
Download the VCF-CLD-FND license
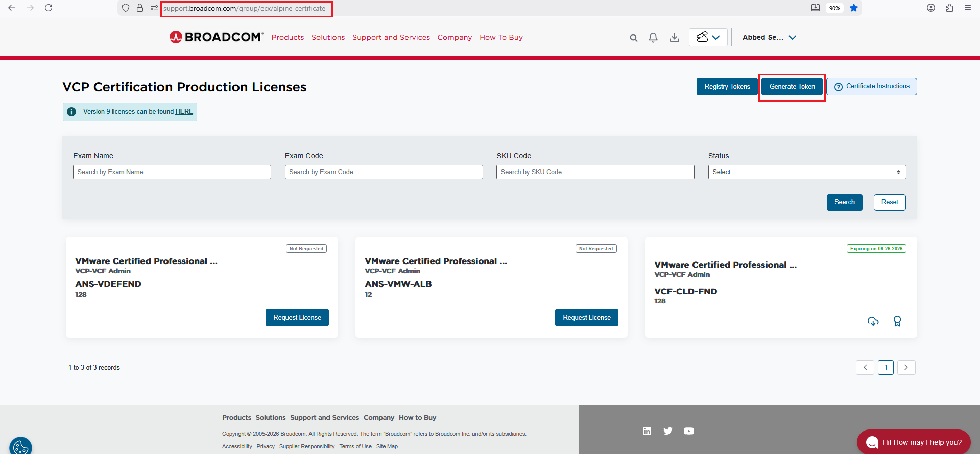click(873, 321)
